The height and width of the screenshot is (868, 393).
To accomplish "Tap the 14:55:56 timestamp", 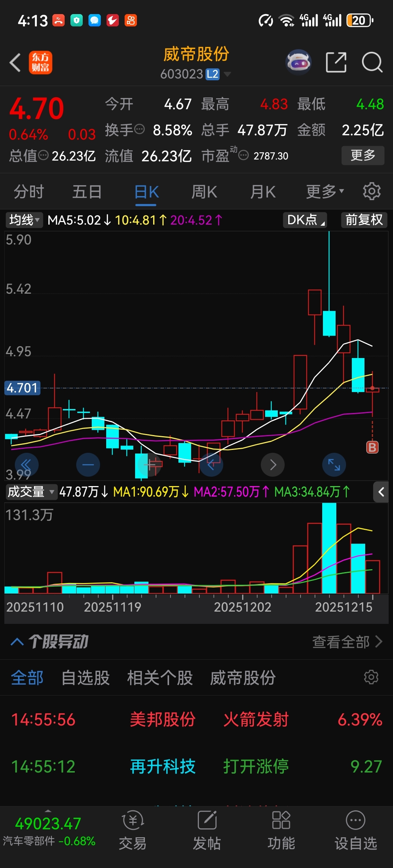I will pos(43,719).
